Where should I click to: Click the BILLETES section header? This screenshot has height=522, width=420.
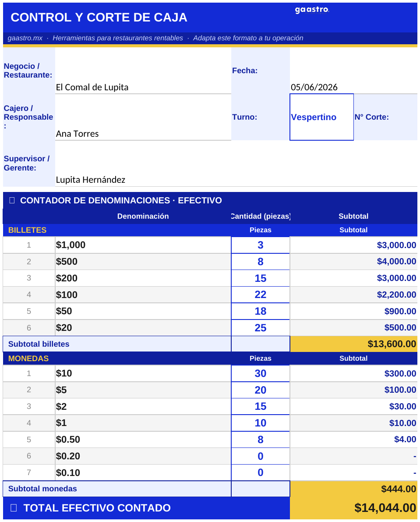27,230
